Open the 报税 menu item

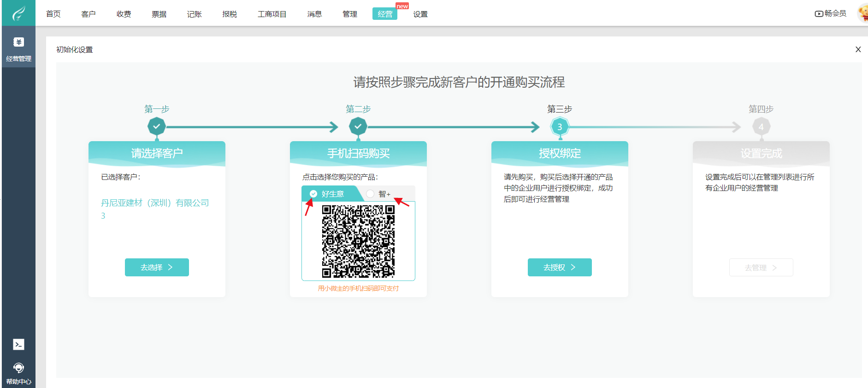pyautogui.click(x=230, y=14)
